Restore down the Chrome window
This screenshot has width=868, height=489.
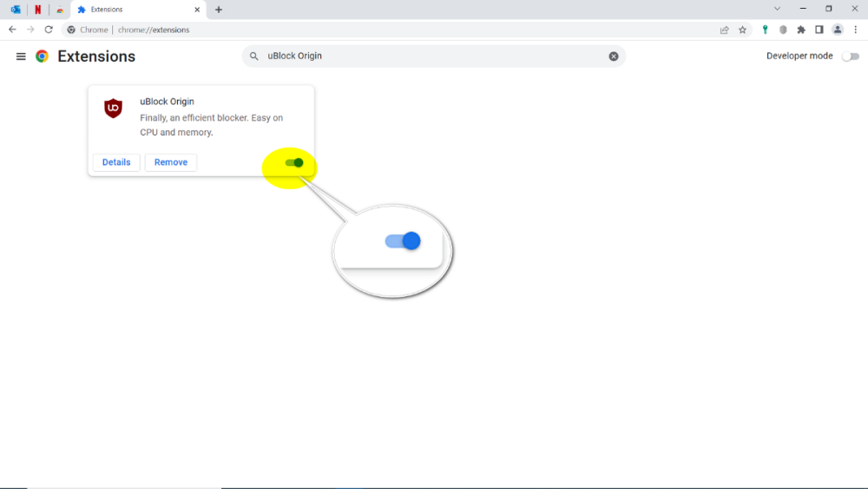[x=829, y=9]
